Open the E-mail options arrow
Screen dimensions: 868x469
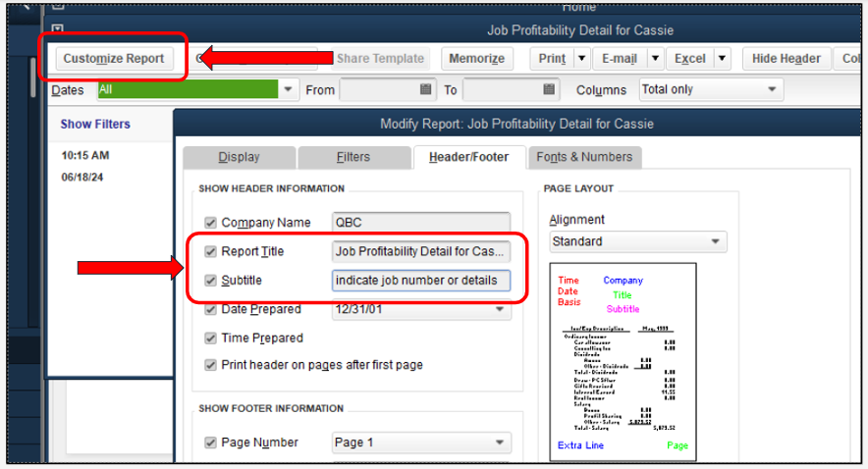point(655,58)
